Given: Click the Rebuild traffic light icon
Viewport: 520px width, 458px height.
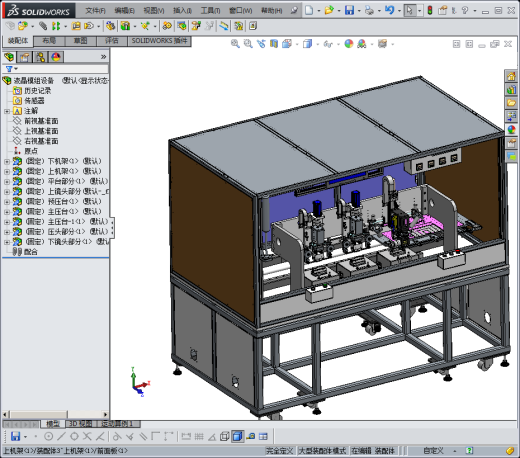Looking at the screenshot, I should 430,10.
